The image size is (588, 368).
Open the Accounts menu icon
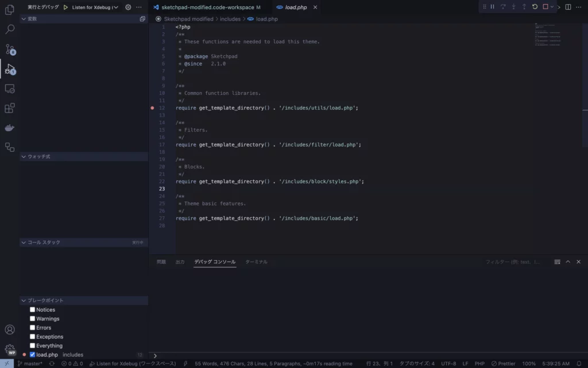[10, 329]
